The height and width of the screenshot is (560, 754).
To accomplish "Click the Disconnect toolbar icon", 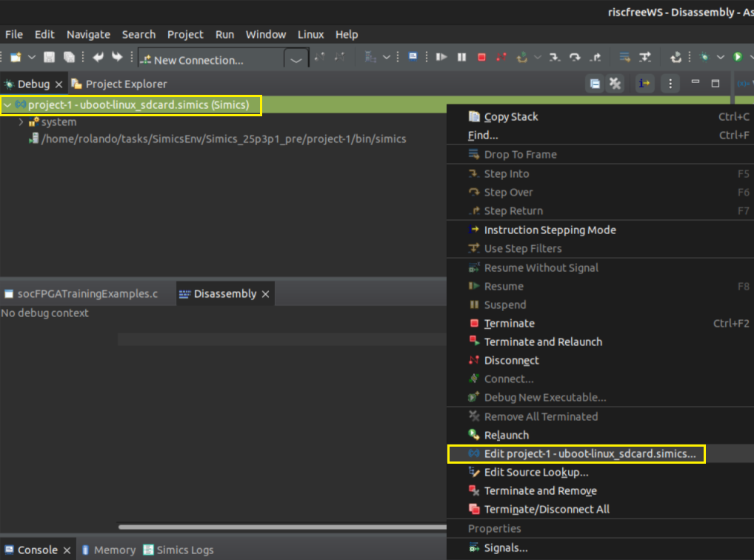I will coord(501,57).
